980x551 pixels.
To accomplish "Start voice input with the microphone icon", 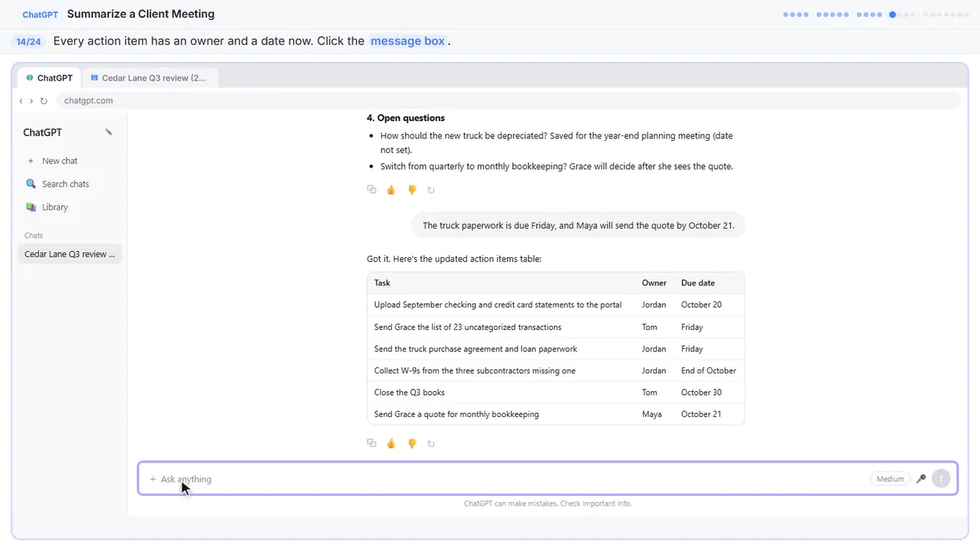I will (921, 479).
